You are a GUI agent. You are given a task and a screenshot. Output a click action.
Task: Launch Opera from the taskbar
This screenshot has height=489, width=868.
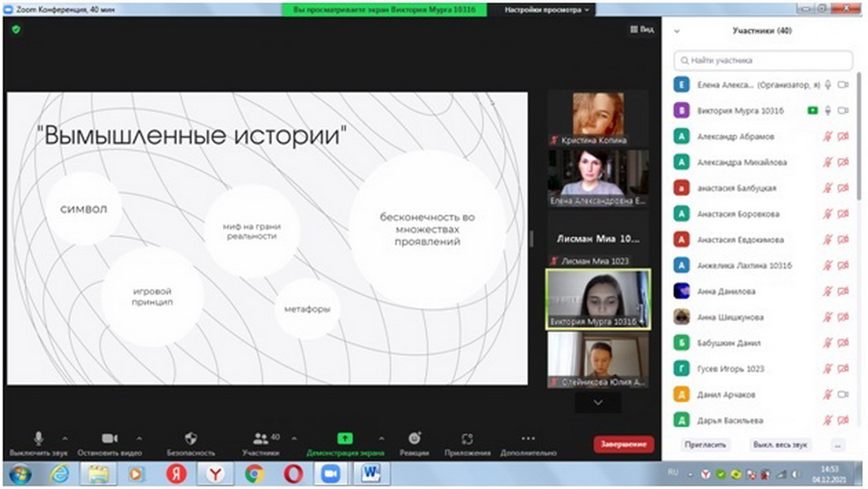click(293, 474)
